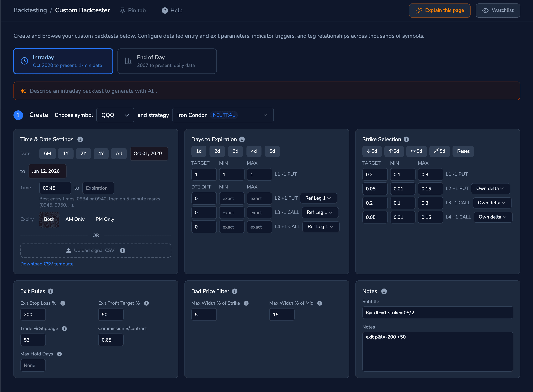Click the clock icon on Intraday card
Viewport: 533px width, 392px height.
pos(24,61)
